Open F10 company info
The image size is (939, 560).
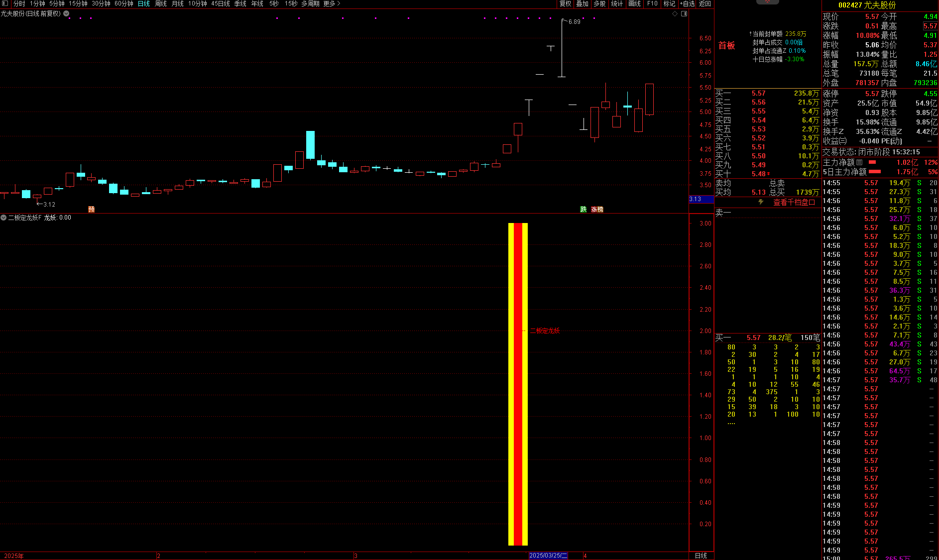[652, 3]
